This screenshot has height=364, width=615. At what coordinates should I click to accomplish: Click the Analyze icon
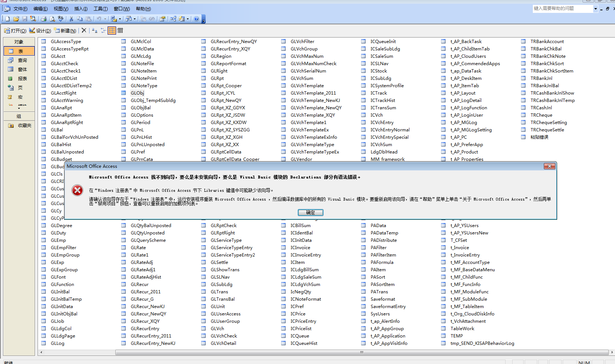(x=129, y=19)
